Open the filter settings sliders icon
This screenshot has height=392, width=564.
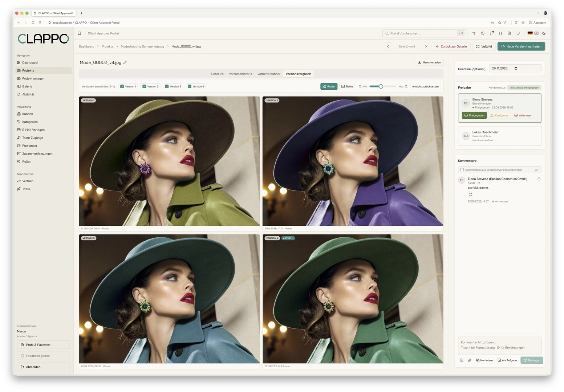tap(474, 33)
